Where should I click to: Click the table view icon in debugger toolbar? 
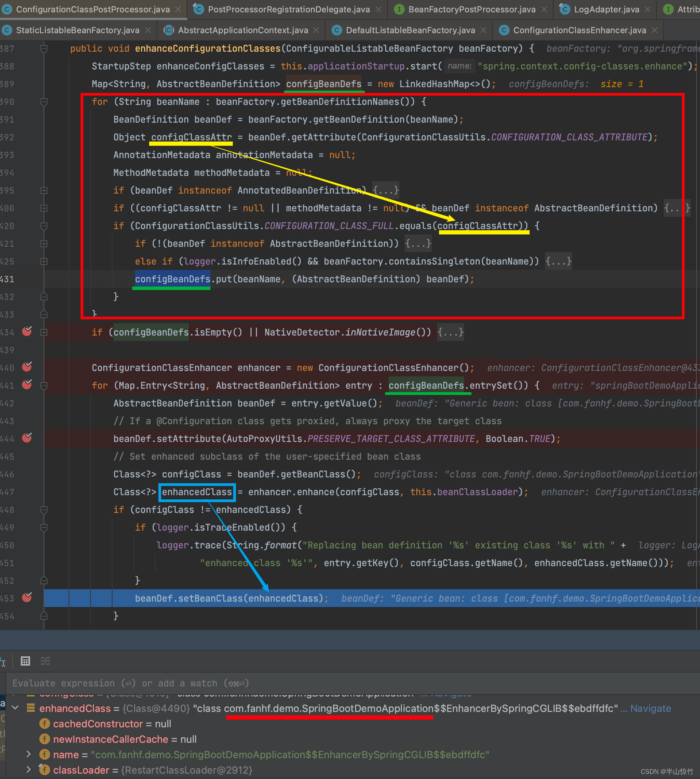[x=25, y=661]
